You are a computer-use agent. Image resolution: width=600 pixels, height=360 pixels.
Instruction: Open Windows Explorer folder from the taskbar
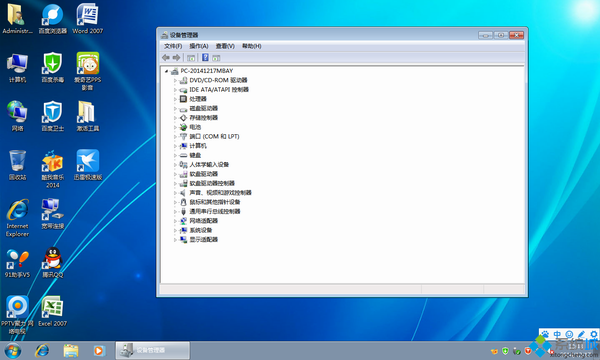pyautogui.click(x=71, y=350)
